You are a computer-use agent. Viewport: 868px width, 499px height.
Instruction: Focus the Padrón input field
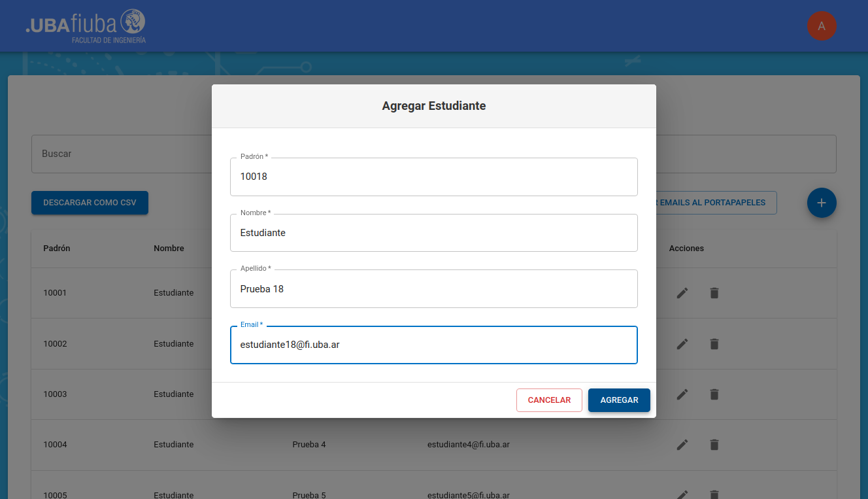click(x=433, y=177)
